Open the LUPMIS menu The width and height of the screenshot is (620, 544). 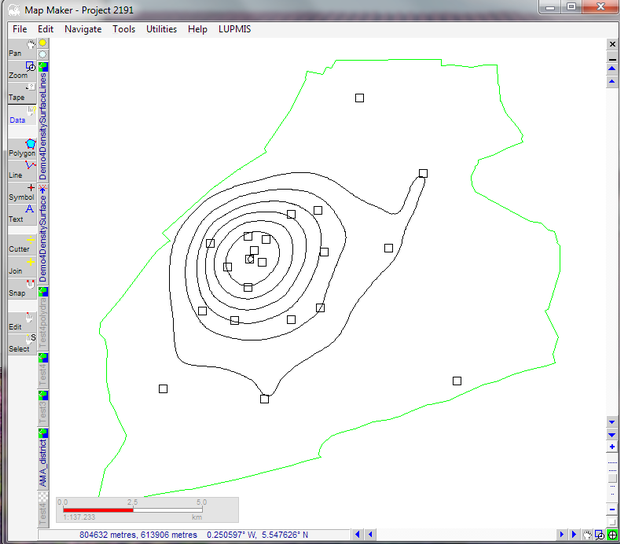click(236, 29)
